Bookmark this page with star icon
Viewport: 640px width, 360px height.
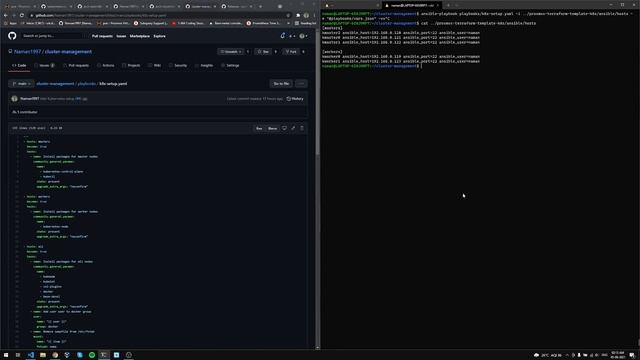(x=288, y=15)
